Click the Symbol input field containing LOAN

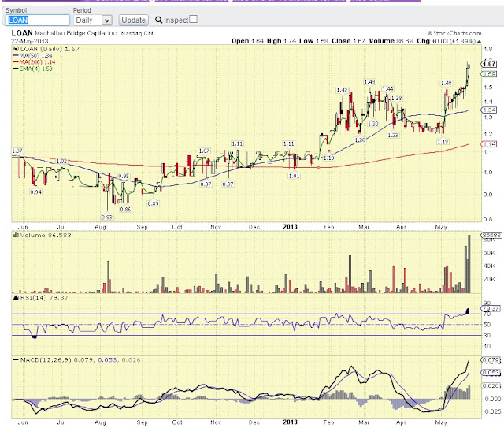(38, 20)
